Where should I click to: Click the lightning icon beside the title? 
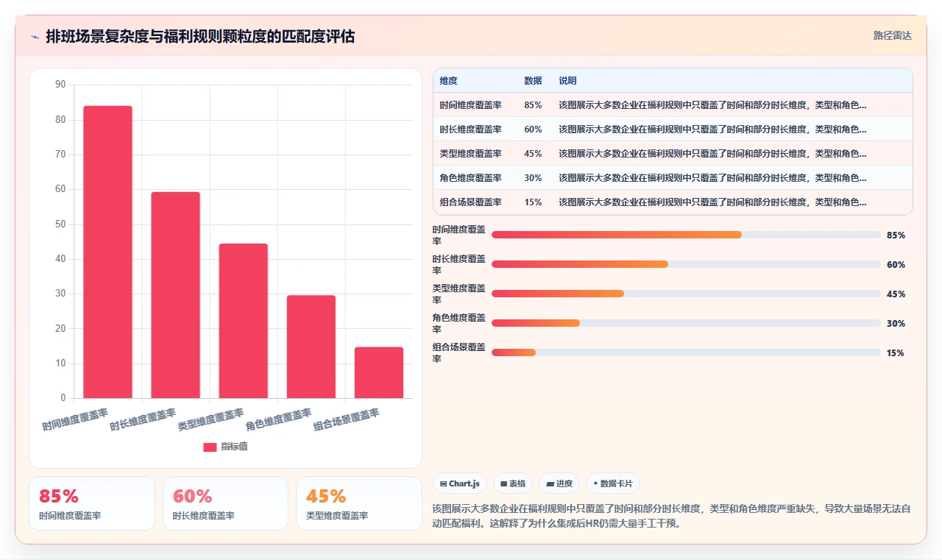(x=35, y=37)
